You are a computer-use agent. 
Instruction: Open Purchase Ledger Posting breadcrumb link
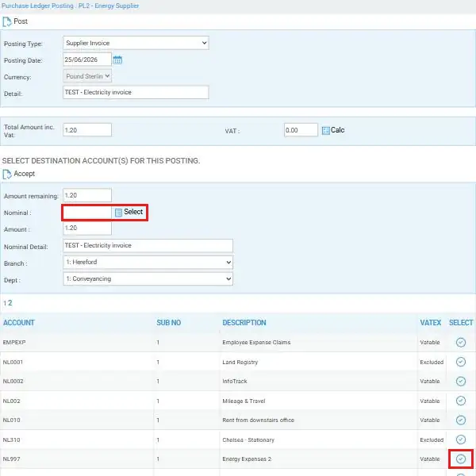(37, 6)
